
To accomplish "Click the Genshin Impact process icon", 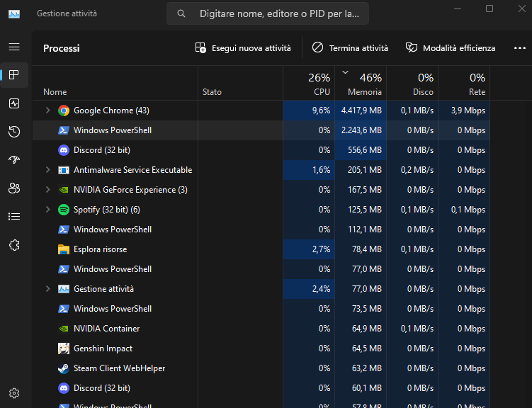I will point(64,348).
